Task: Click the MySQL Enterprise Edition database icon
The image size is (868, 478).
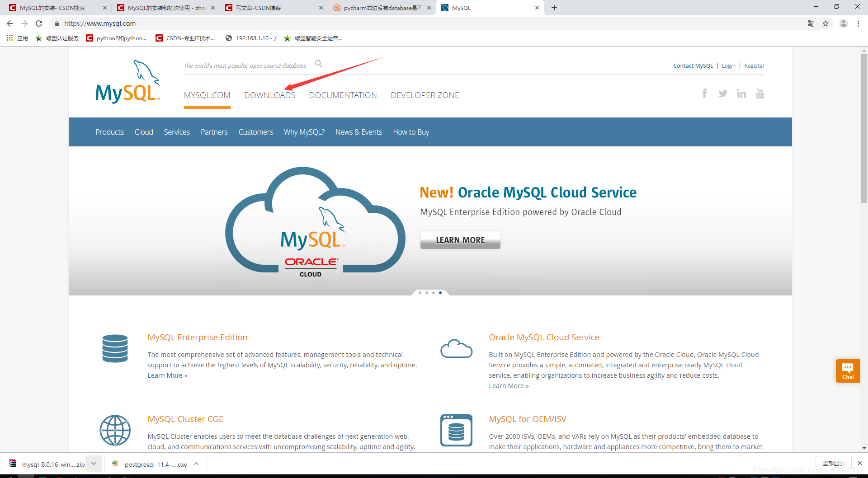Action: [115, 348]
